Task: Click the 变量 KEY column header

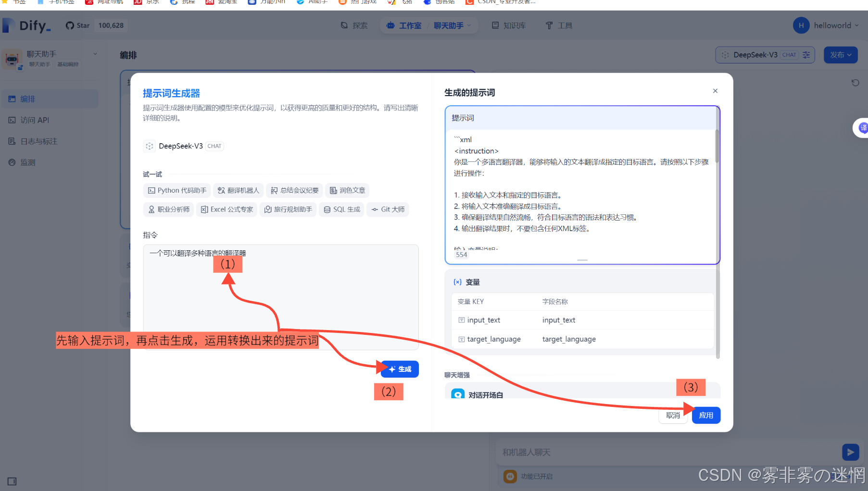Action: (x=471, y=302)
